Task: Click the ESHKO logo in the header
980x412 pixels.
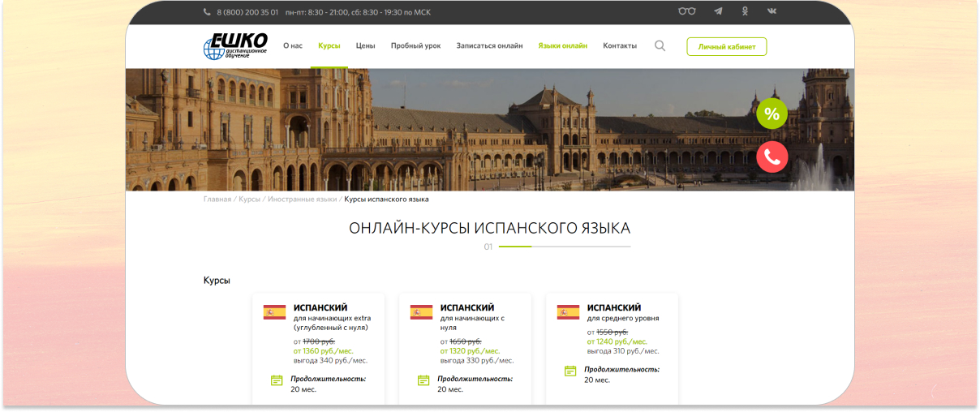Action: [234, 46]
